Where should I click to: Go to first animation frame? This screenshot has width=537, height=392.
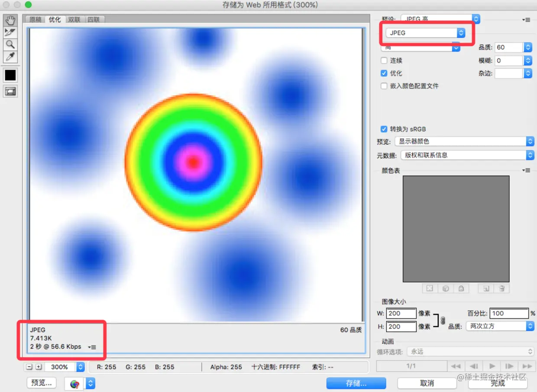click(x=455, y=366)
